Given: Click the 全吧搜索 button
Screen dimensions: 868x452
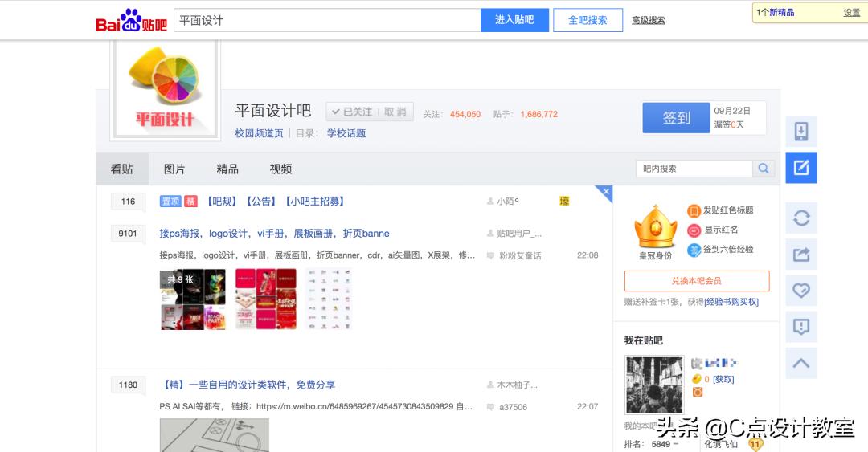Looking at the screenshot, I should point(588,20).
